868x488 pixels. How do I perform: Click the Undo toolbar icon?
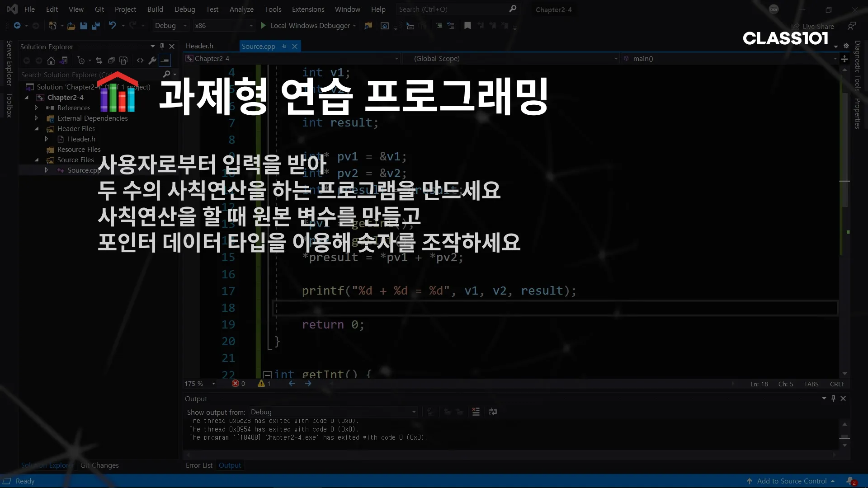(113, 26)
